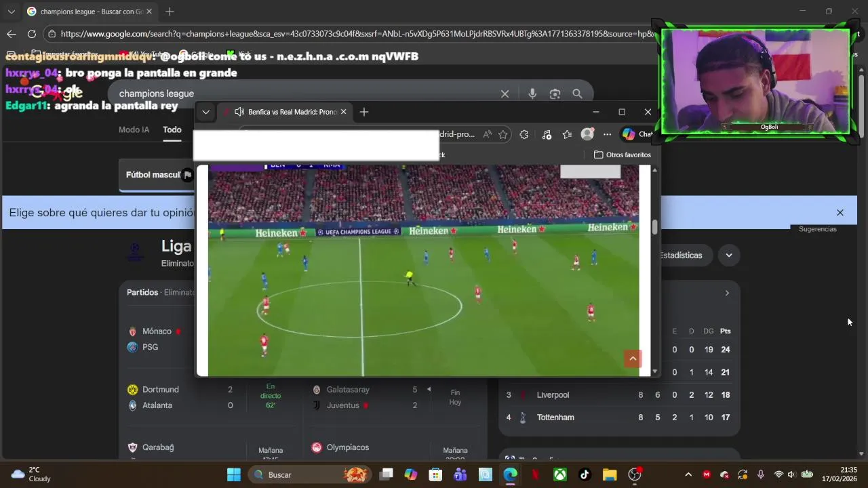Image resolution: width=868 pixels, height=488 pixels.
Task: Open the Chrome tab search dropdown
Action: pyautogui.click(x=11, y=12)
